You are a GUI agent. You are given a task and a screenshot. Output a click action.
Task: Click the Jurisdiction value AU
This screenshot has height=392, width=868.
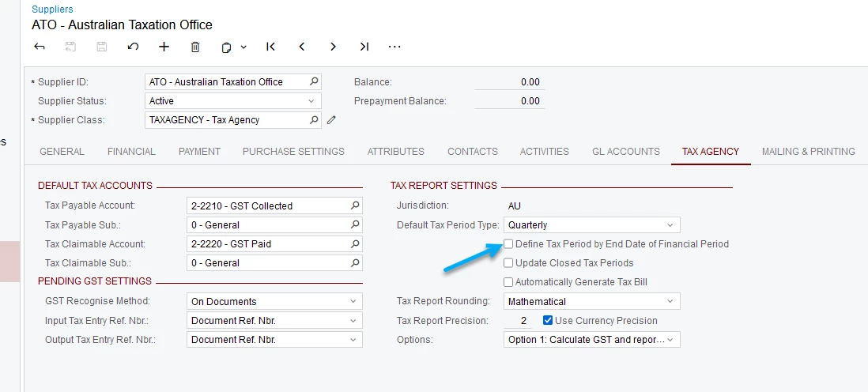click(x=515, y=206)
